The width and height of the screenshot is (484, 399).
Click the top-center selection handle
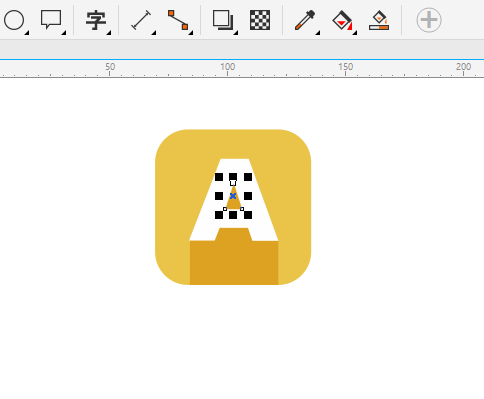[233, 176]
